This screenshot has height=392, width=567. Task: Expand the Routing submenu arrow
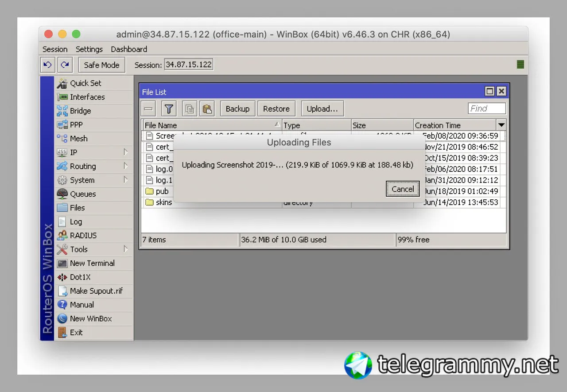pyautogui.click(x=126, y=166)
